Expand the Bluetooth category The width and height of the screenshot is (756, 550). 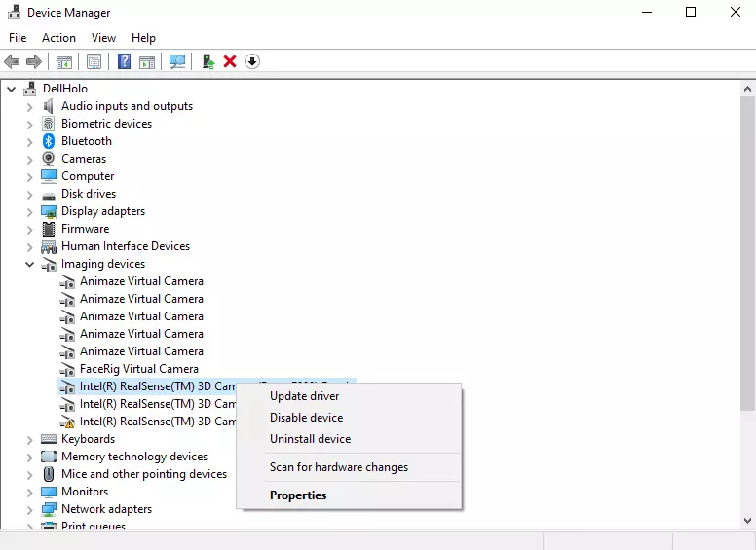click(30, 141)
